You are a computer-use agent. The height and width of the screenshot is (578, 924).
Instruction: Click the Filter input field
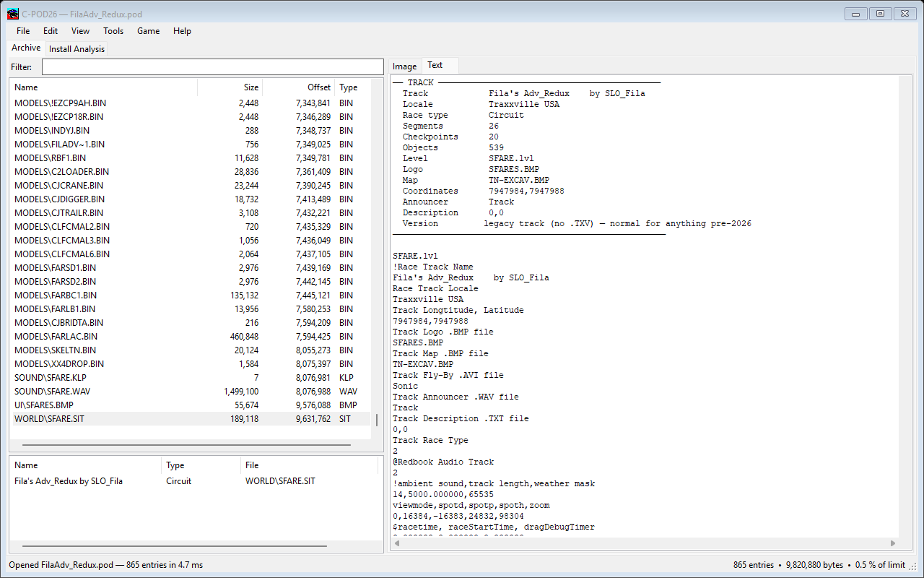(x=213, y=67)
